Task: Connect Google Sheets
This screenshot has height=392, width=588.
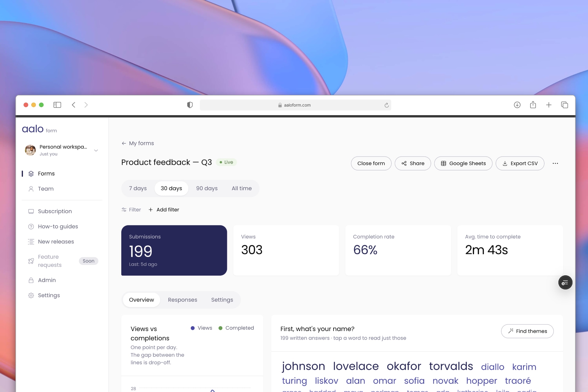Action: (463, 164)
